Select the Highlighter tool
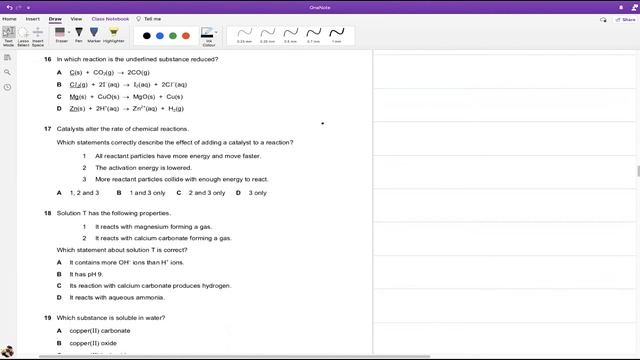The image size is (640, 360). (x=113, y=35)
